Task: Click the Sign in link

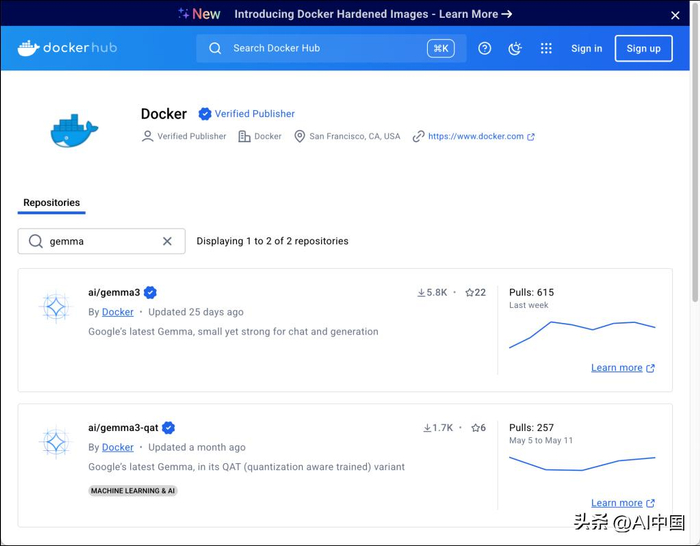Action: (x=587, y=48)
